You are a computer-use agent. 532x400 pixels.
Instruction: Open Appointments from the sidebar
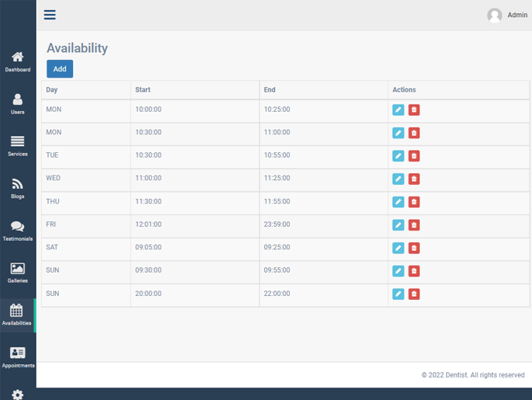point(17,357)
